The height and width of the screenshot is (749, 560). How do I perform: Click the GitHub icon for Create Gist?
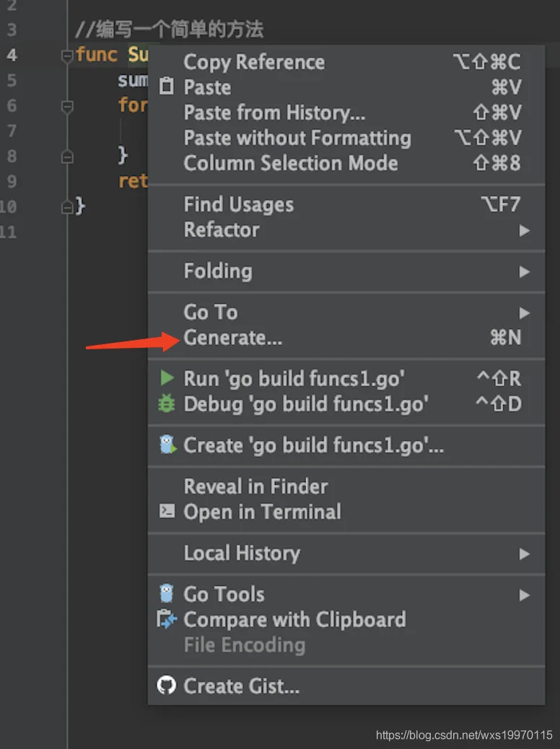166,686
